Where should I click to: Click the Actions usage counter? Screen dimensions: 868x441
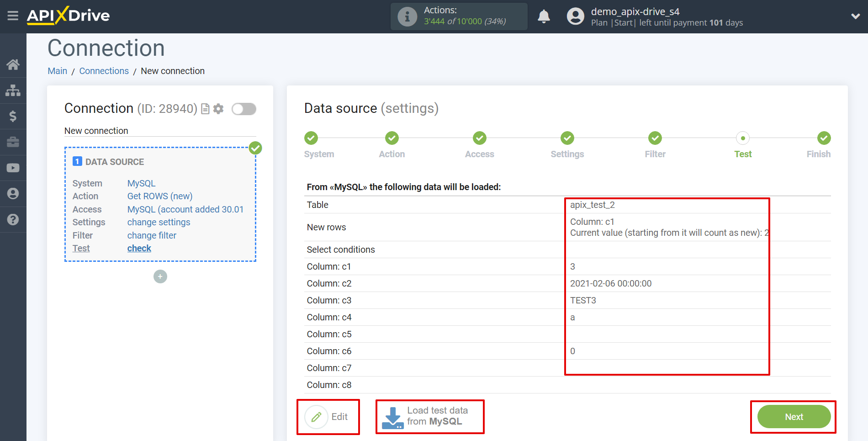(x=459, y=16)
